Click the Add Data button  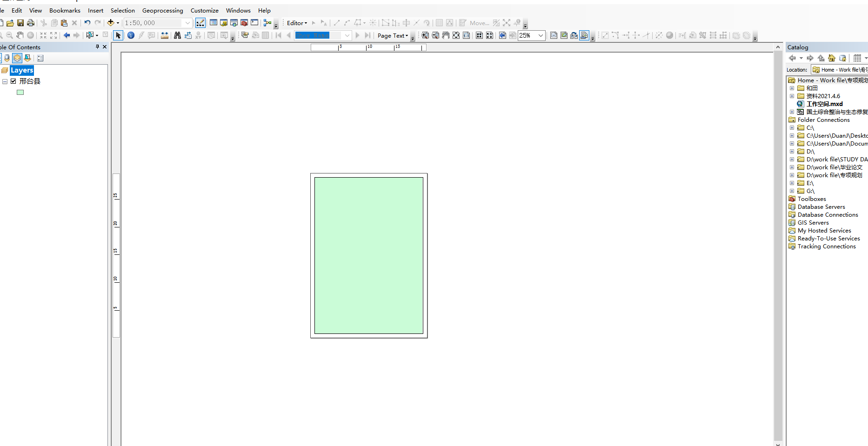[111, 23]
